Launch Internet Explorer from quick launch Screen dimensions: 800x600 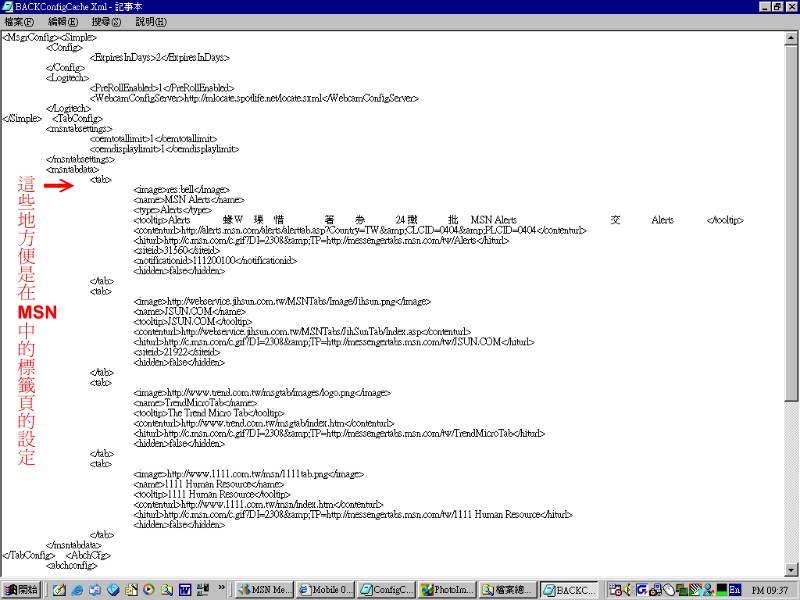click(77, 590)
